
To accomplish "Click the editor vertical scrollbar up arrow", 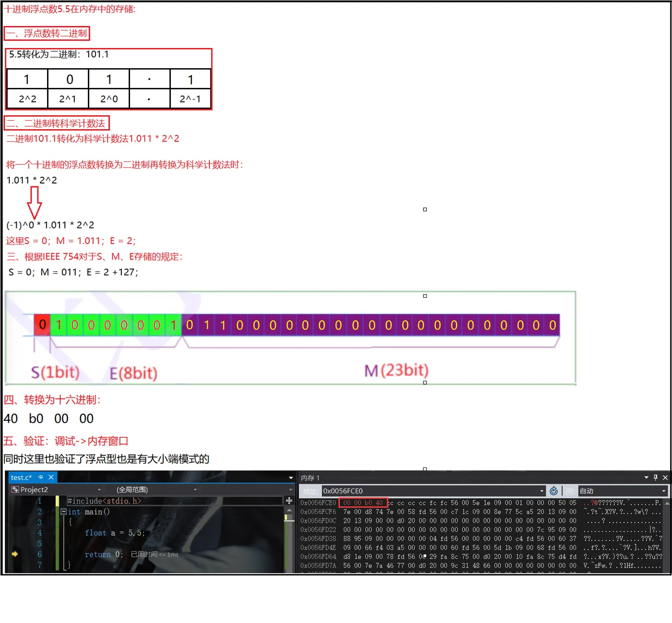I will tap(289, 510).
